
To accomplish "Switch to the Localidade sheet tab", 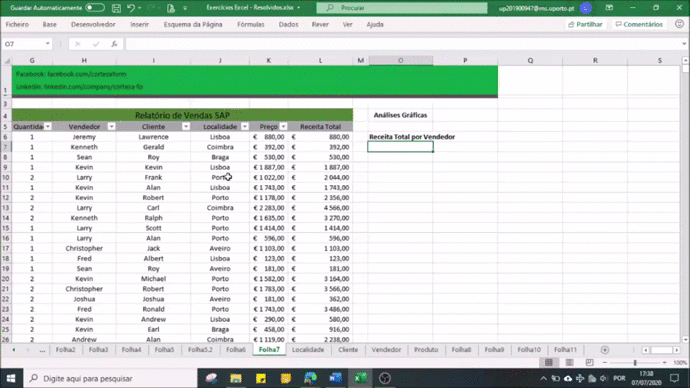I will [308, 350].
